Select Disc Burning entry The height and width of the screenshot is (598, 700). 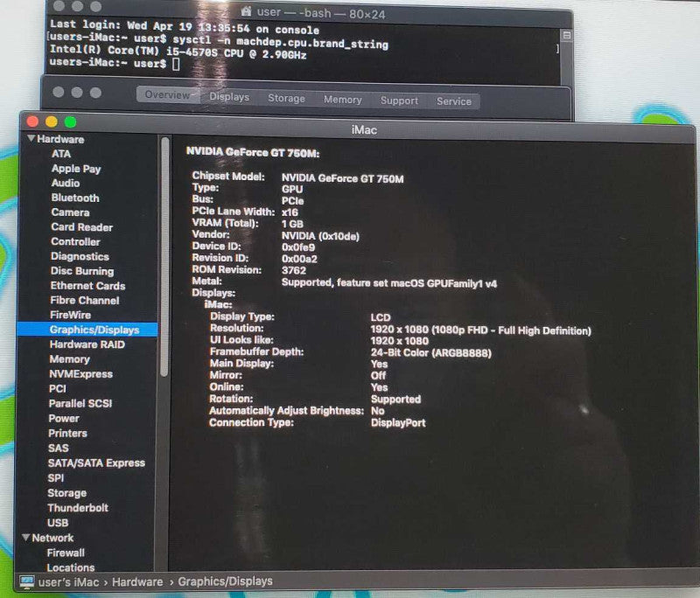(x=82, y=271)
